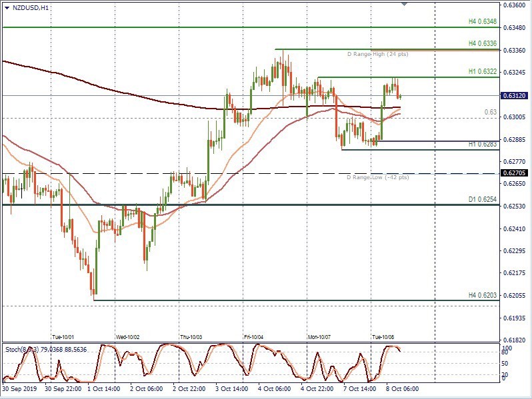Screen dimensions: 532x399
Task: Click the D Range-Low (-42 pts) label
Action: coord(377,177)
